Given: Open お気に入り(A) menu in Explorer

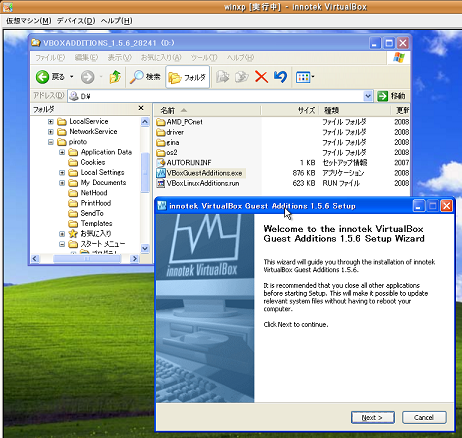Looking at the screenshot, I should pyautogui.click(x=161, y=58).
